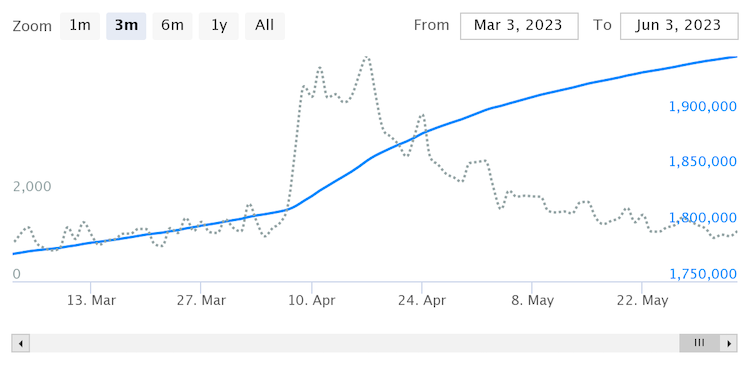This screenshot has height=375, width=750.
Task: Click the 13. Mar axis label
Action: (x=92, y=300)
